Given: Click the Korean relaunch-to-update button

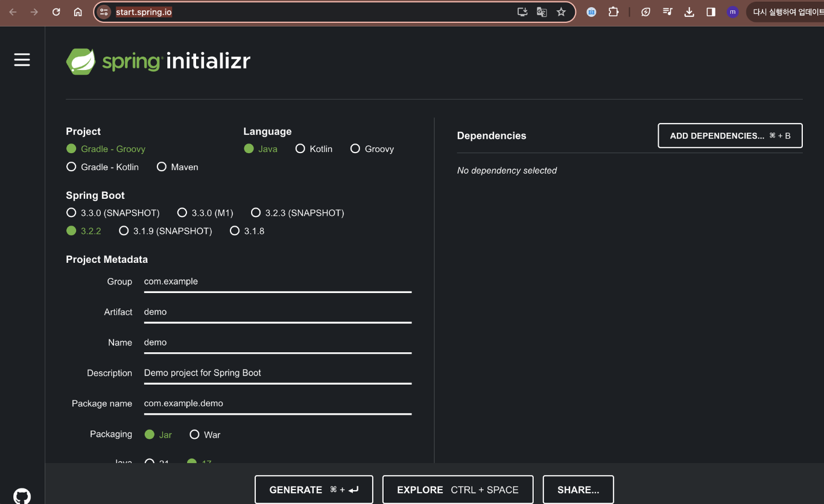Looking at the screenshot, I should (x=785, y=12).
